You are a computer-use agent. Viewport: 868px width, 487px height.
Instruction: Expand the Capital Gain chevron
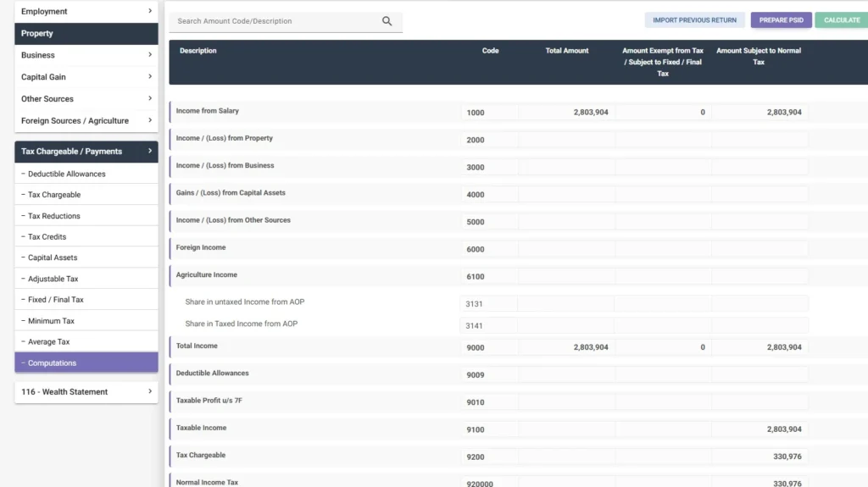(x=150, y=76)
